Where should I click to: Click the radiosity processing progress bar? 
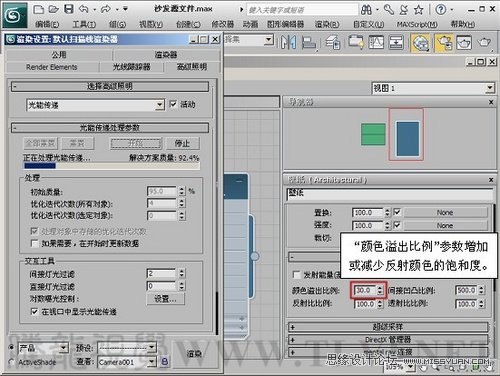pyautogui.click(x=112, y=166)
